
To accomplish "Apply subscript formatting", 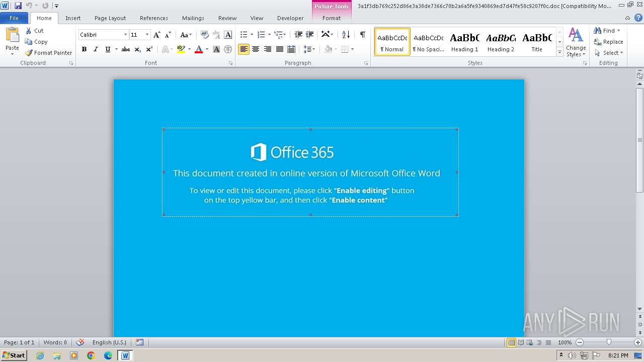I will click(x=138, y=49).
